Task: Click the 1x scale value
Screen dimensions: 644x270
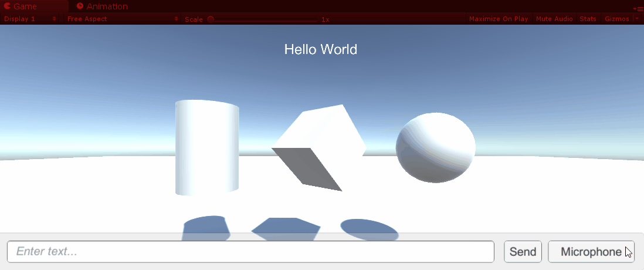Action: coord(326,19)
